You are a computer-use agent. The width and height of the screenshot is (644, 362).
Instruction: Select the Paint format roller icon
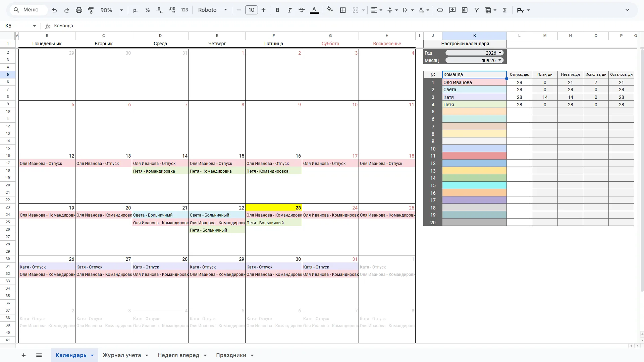coord(91,10)
